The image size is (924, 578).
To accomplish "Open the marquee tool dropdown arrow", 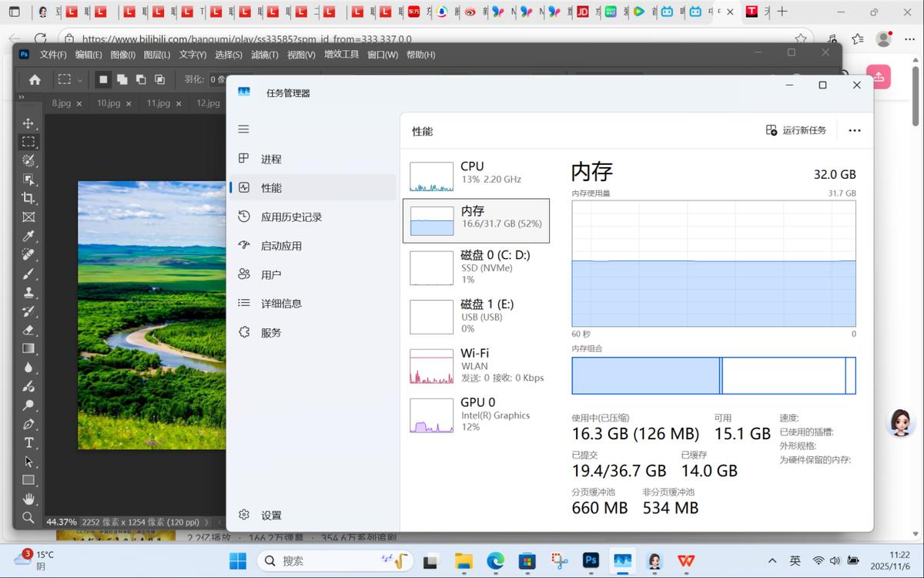I will [x=79, y=79].
